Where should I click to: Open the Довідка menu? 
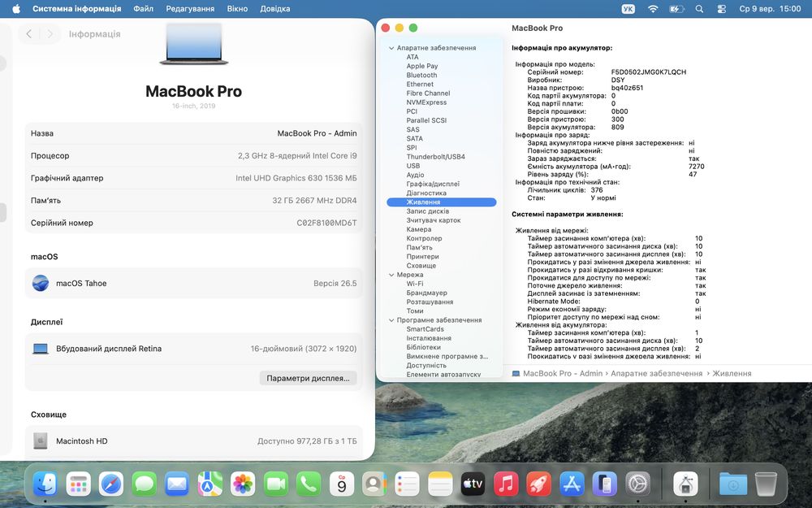pyautogui.click(x=275, y=9)
